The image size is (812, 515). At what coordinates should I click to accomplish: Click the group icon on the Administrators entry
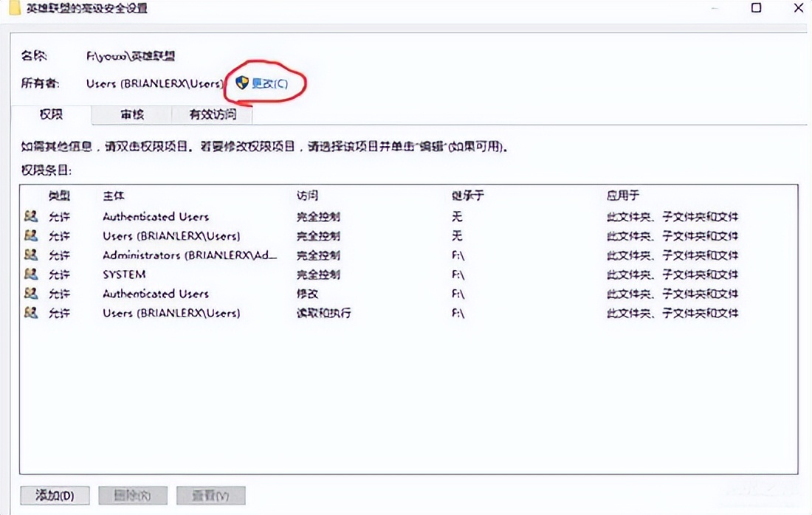click(30, 255)
